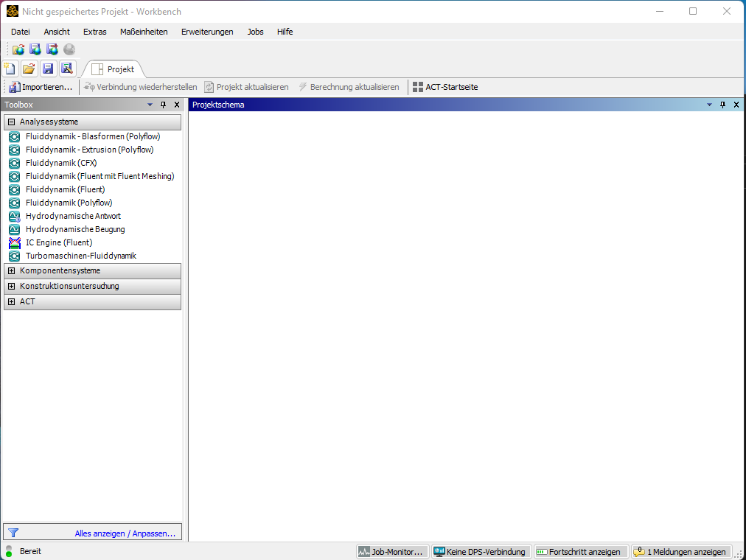Open the Ansicht menu
Image resolution: width=746 pixels, height=560 pixels.
coord(57,32)
